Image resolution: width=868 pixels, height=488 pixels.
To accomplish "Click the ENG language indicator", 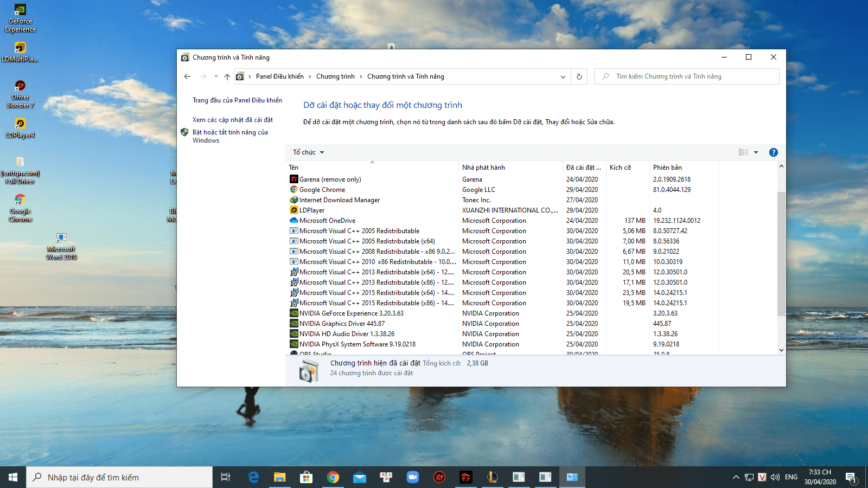I will point(791,477).
